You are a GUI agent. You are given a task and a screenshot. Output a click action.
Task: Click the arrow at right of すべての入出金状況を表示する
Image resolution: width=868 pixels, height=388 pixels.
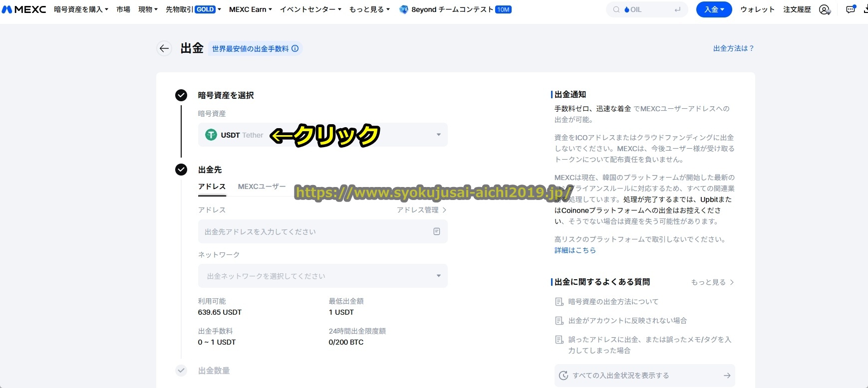coord(727,376)
